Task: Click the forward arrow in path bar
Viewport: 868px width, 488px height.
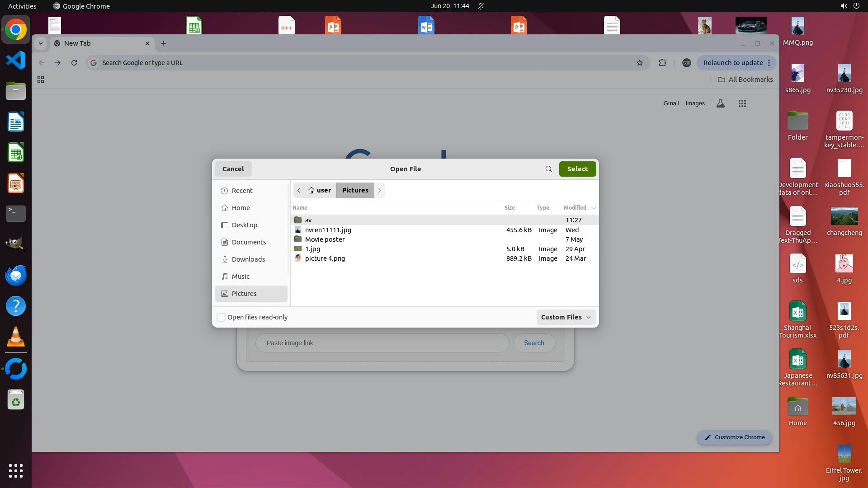Action: tap(380, 190)
